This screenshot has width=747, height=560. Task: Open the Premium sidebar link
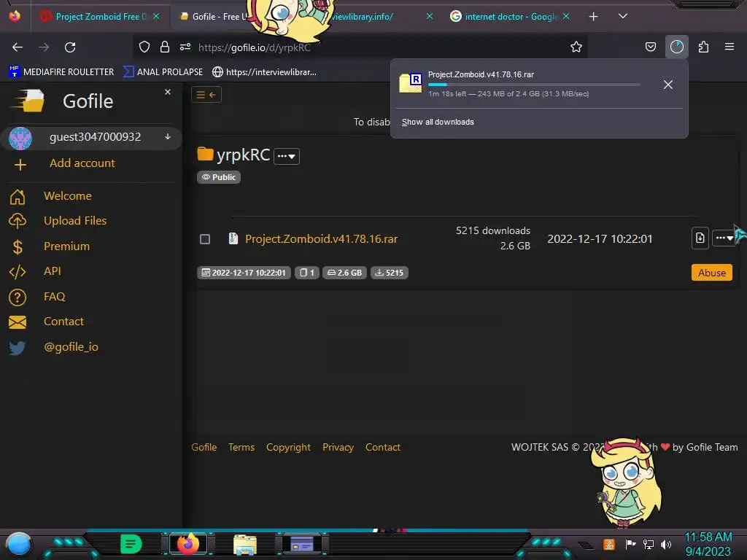point(66,246)
